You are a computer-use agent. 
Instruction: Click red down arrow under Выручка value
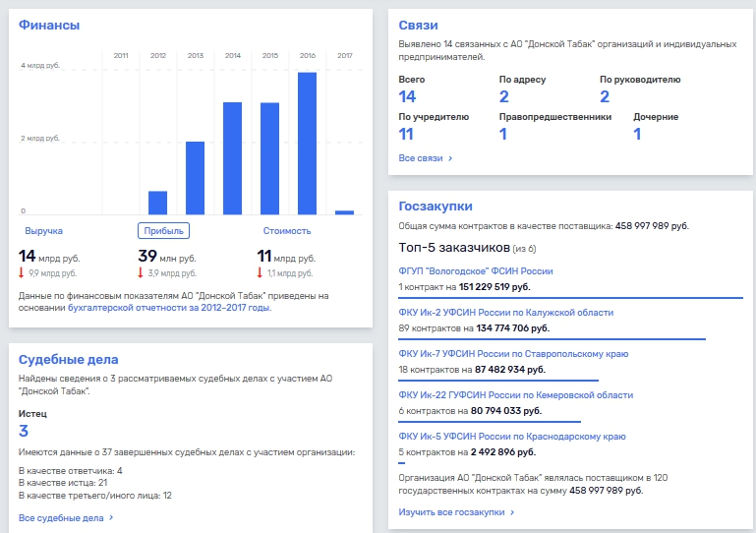pos(22,273)
